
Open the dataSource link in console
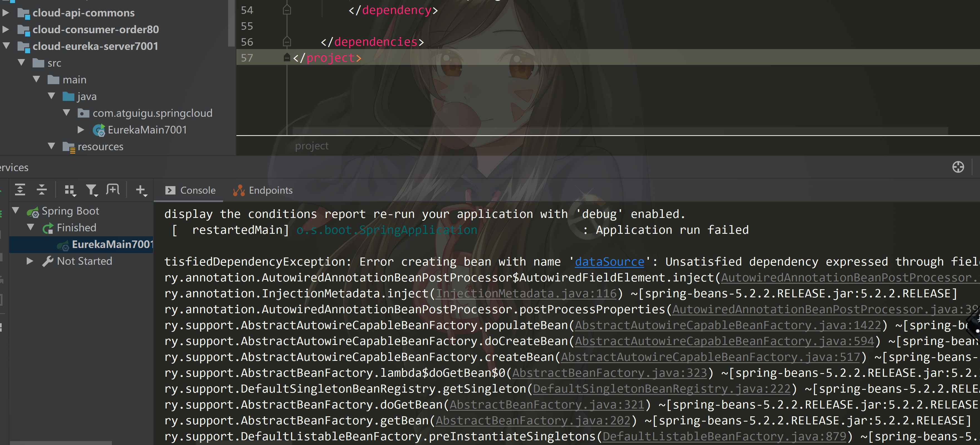pos(609,262)
